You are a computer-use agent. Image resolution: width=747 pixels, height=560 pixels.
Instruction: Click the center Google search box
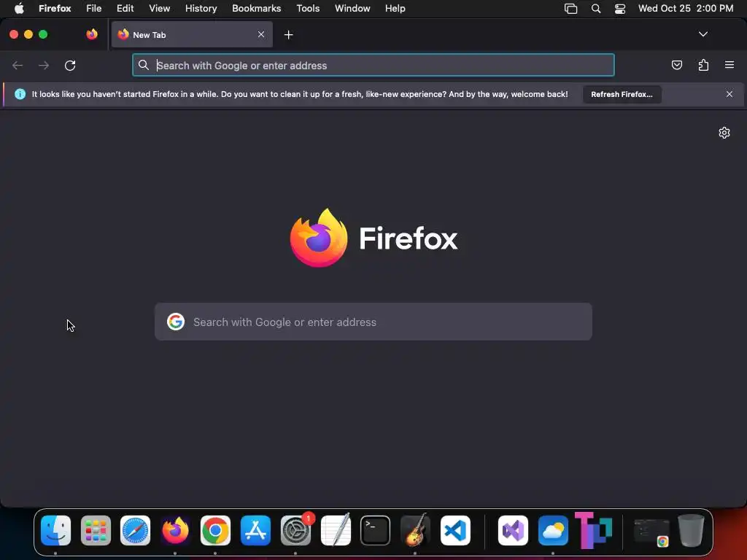[373, 322]
